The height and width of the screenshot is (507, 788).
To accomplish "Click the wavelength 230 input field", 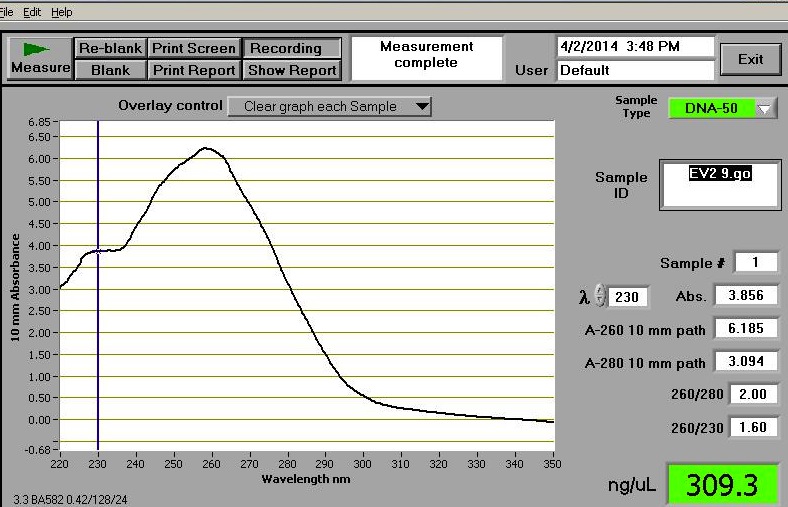I will [629, 297].
